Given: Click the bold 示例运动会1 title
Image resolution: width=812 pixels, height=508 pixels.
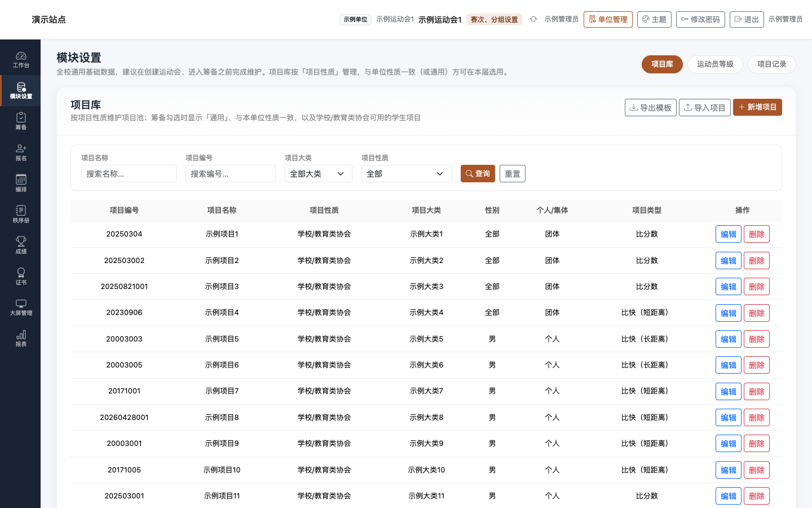Looking at the screenshot, I should click(x=440, y=20).
